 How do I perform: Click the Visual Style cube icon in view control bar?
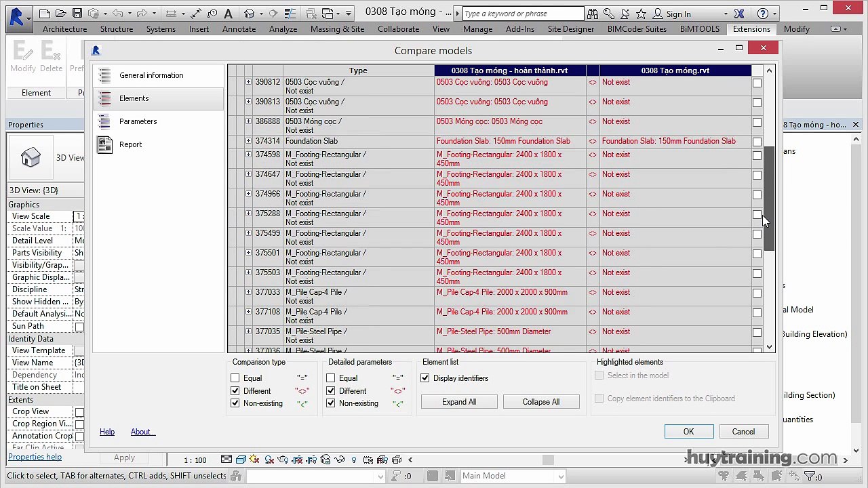241,460
